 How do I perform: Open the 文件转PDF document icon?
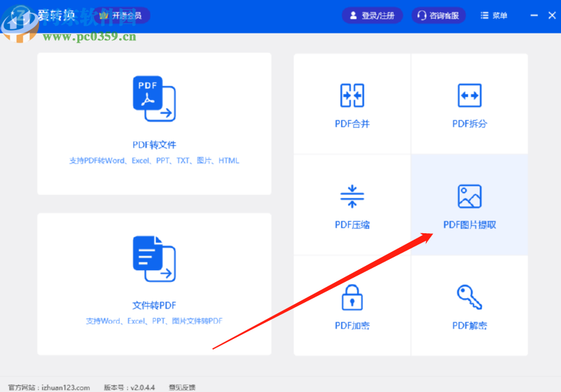point(154,259)
